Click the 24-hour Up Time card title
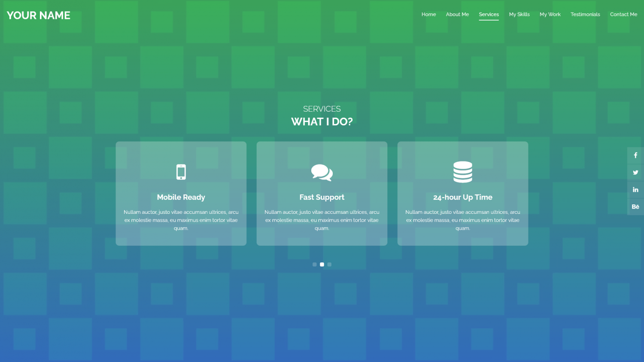Viewport: 644px width, 362px height. (x=463, y=197)
